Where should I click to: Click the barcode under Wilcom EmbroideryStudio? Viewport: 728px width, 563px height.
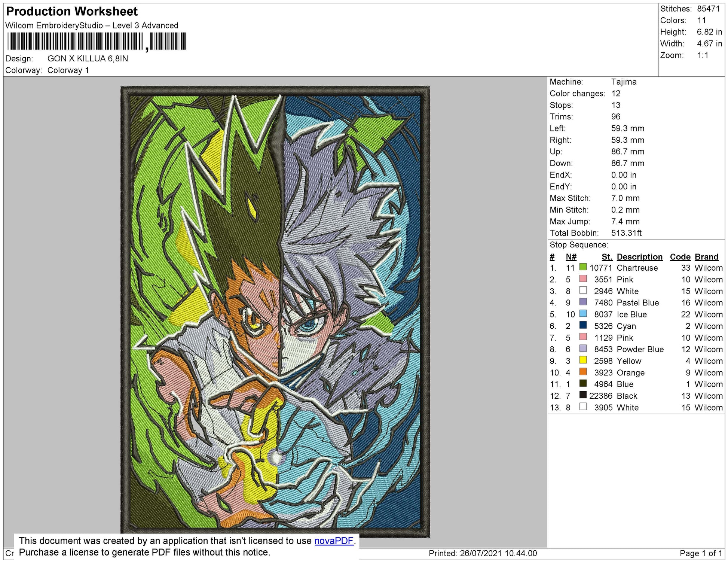pos(97,41)
